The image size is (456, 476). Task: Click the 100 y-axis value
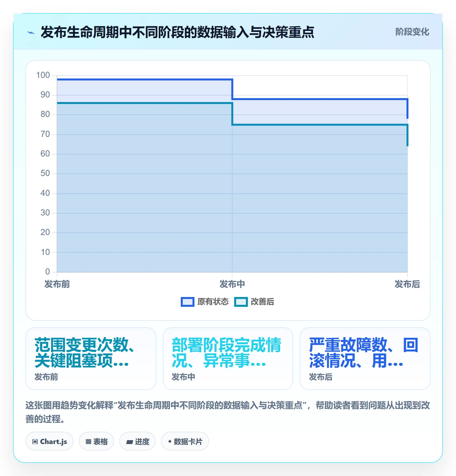(x=43, y=75)
